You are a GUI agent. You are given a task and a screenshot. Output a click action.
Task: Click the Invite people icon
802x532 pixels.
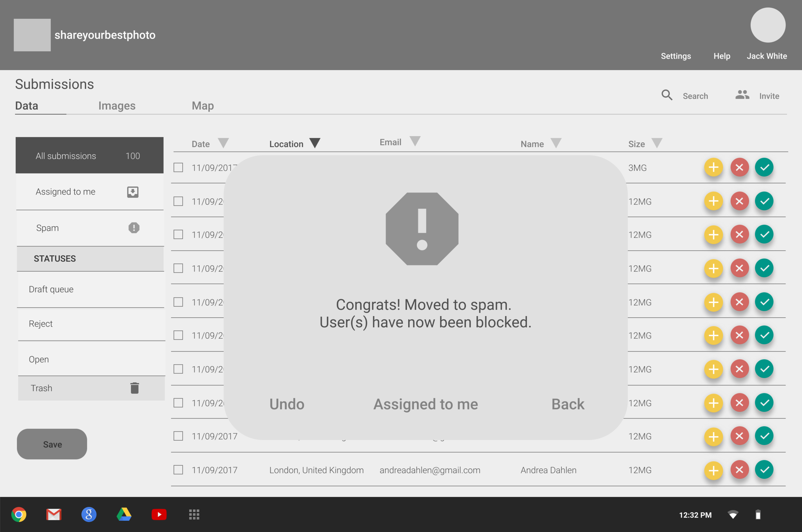[x=742, y=95]
